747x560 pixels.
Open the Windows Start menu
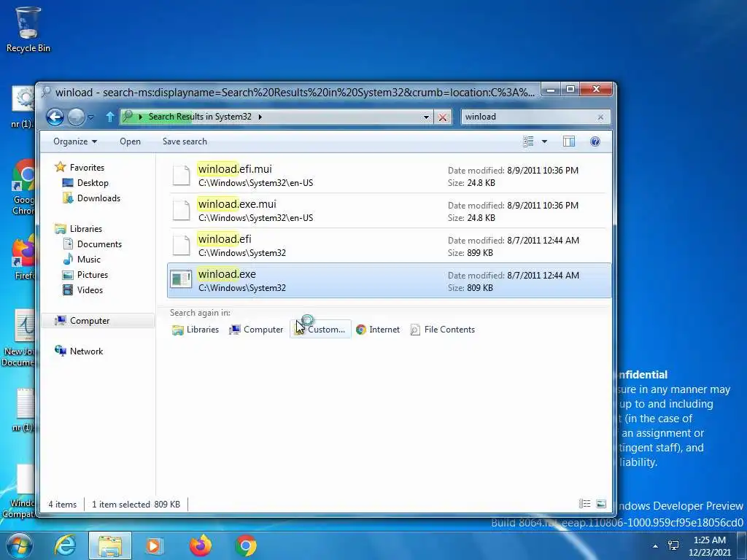pos(18,545)
